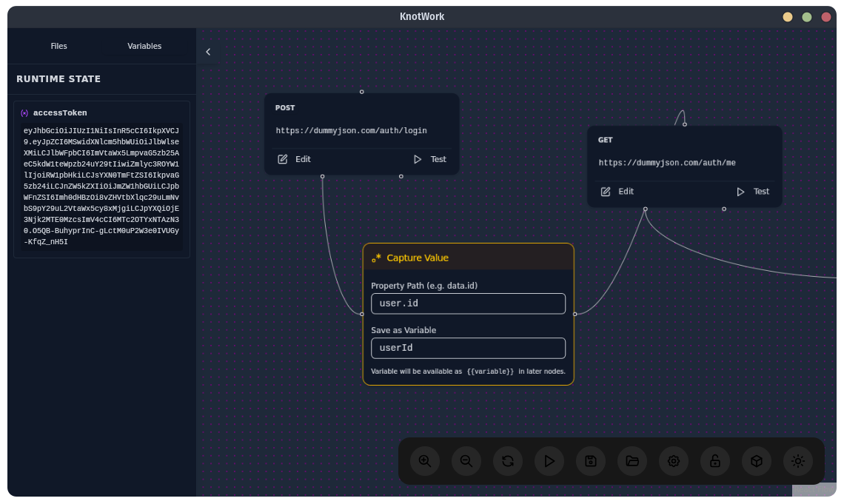844x504 pixels.
Task: Click the Save as Variable field showing userId
Action: (468, 347)
